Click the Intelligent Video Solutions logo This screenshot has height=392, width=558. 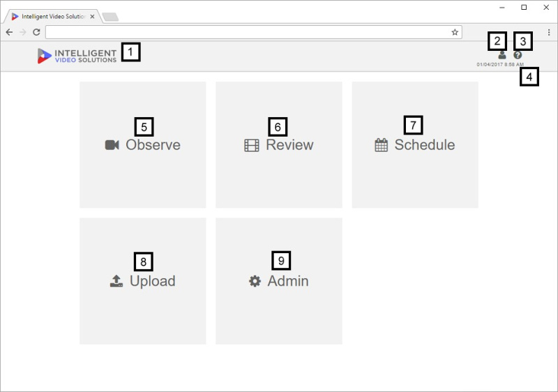pyautogui.click(x=77, y=56)
